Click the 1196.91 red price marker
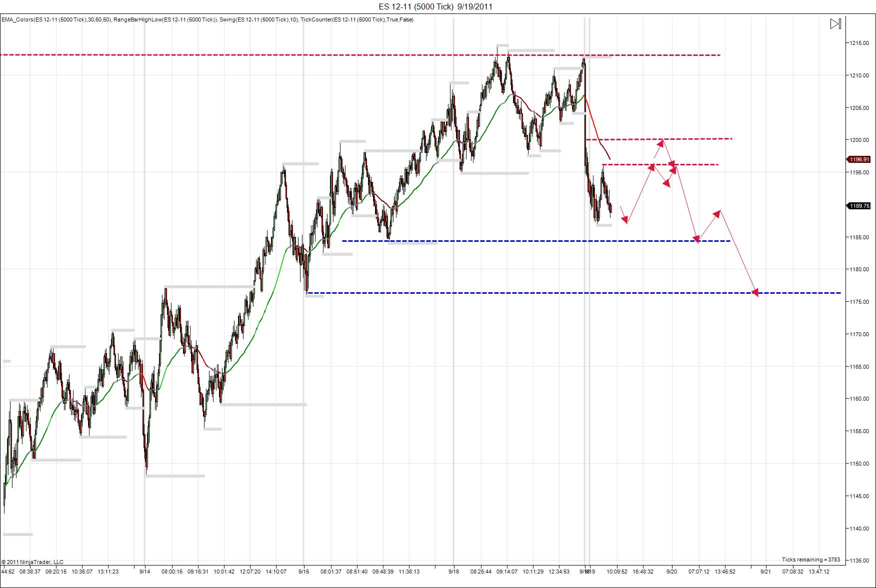The width and height of the screenshot is (876, 588). [x=859, y=159]
